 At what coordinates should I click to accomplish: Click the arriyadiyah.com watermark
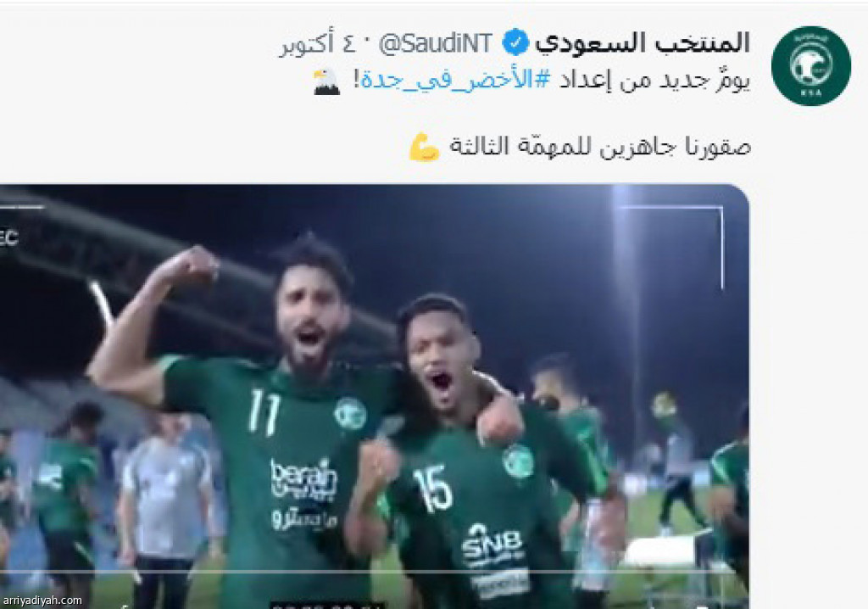tap(42, 601)
